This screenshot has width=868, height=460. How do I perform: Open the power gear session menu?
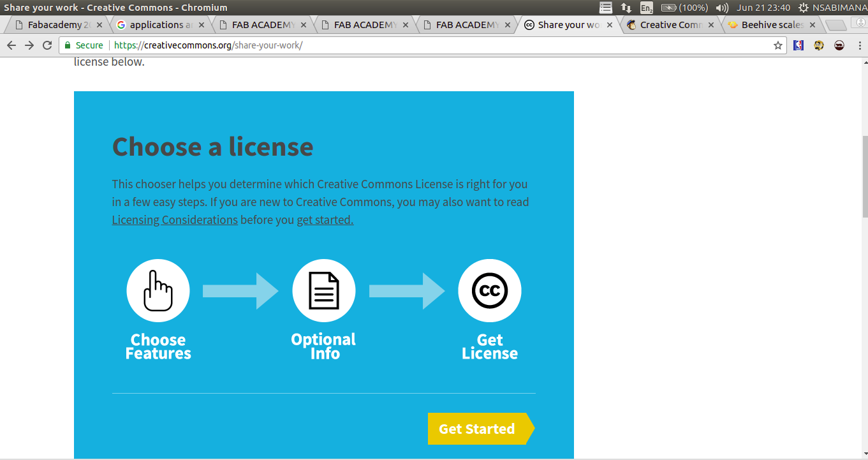pyautogui.click(x=803, y=8)
